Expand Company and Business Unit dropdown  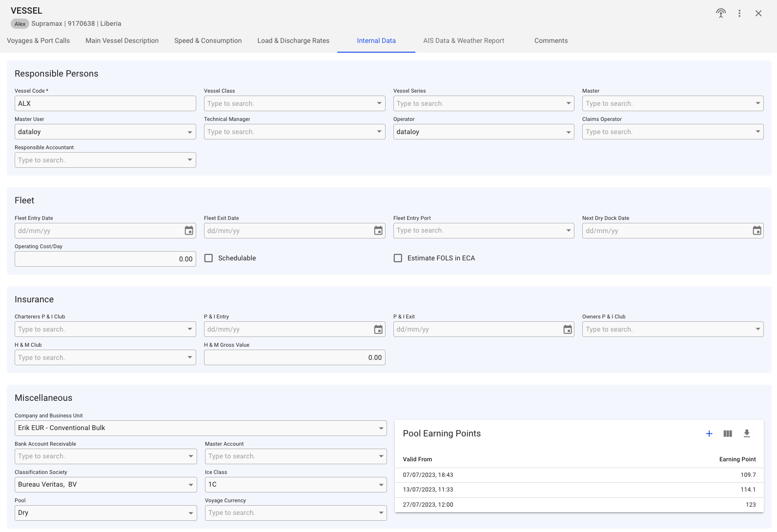[381, 428]
